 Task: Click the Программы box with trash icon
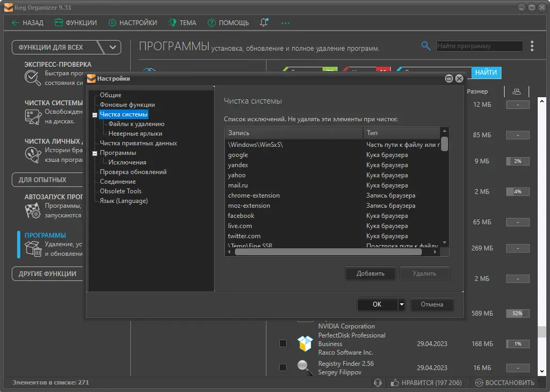pos(33,248)
